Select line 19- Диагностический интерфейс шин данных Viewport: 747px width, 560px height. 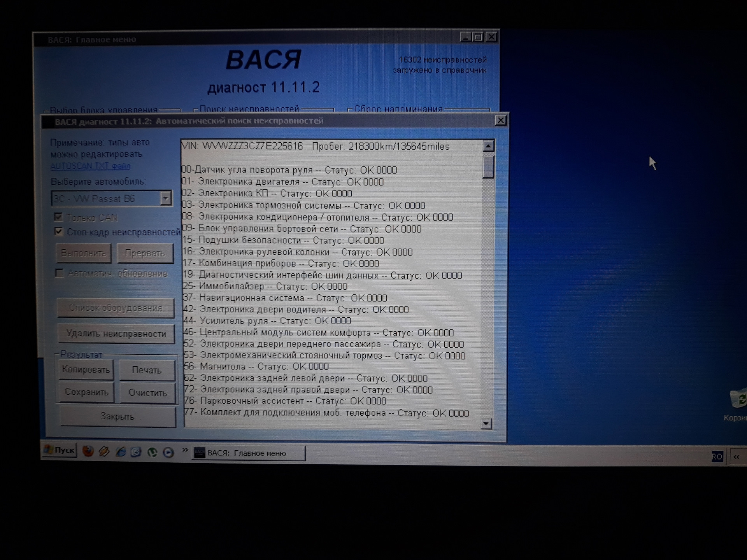(323, 275)
